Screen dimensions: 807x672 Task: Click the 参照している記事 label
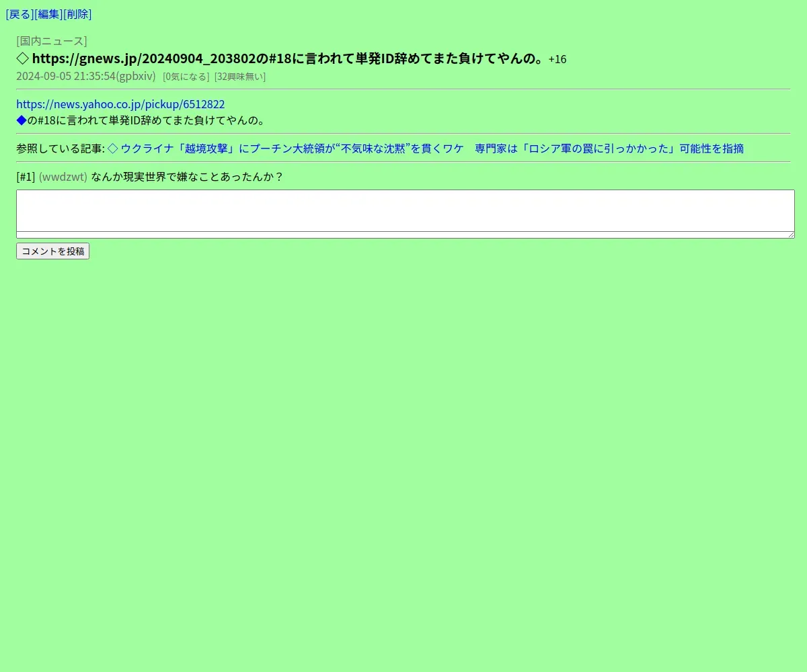61,149
